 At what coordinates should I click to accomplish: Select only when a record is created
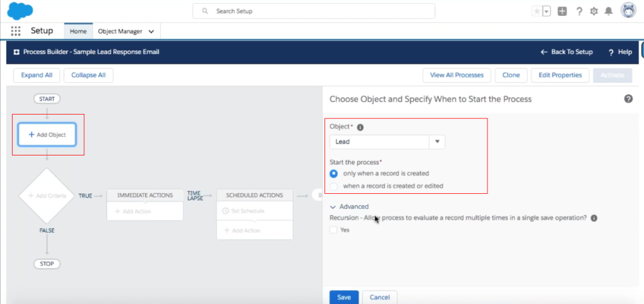pyautogui.click(x=335, y=173)
